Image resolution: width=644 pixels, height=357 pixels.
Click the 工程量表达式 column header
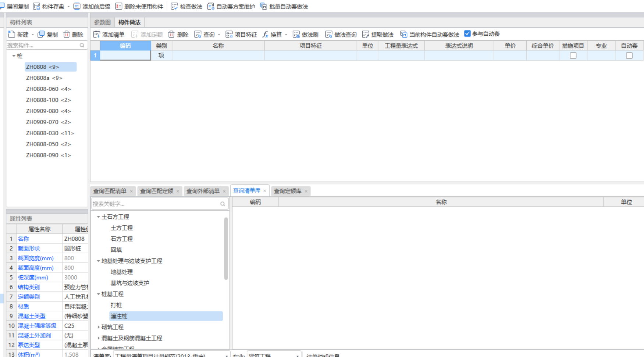[x=401, y=46]
